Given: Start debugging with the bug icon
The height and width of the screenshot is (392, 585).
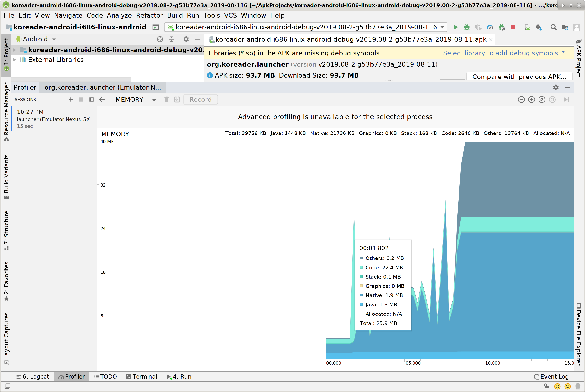Looking at the screenshot, I should [467, 27].
